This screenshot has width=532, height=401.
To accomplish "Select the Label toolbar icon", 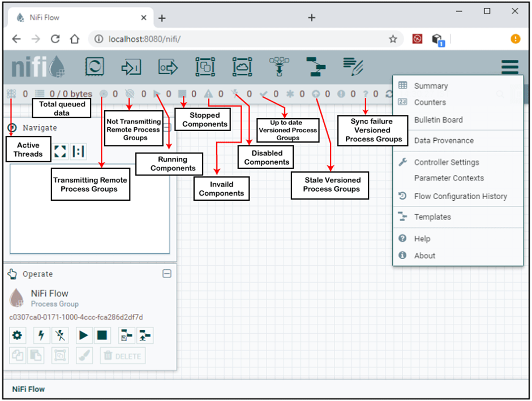I will 353,66.
